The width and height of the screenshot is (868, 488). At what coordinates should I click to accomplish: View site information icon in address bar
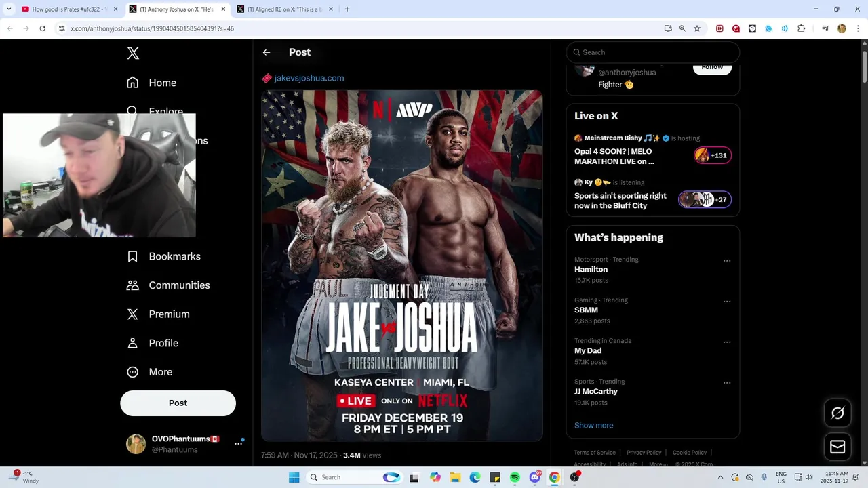(x=62, y=28)
